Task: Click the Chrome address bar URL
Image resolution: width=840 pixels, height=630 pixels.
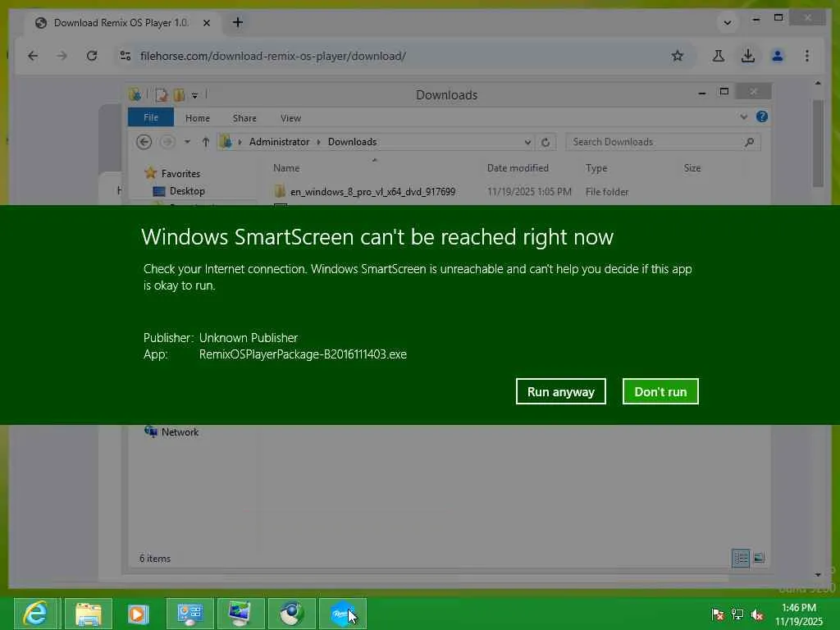Action: click(273, 56)
